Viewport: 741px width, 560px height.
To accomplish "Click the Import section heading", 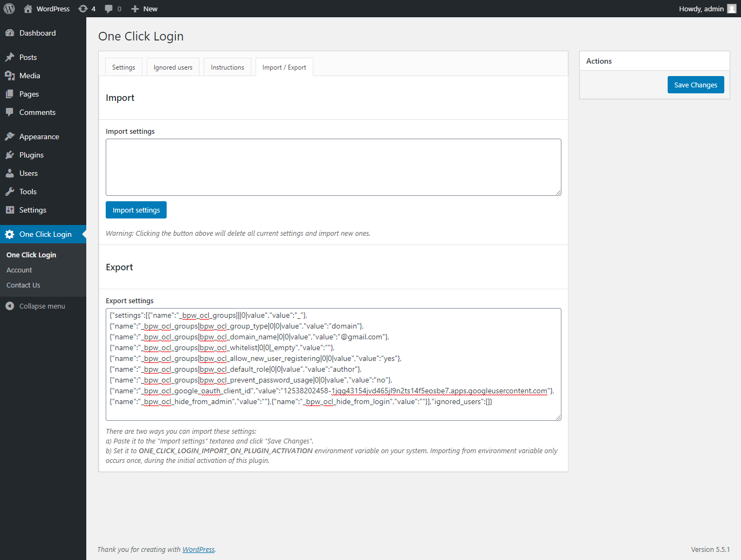I will [120, 98].
